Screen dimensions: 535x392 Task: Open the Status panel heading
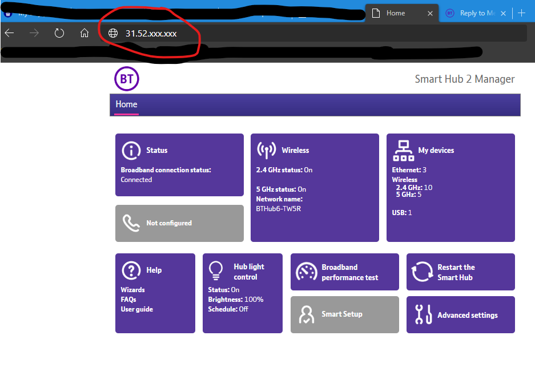click(x=157, y=150)
